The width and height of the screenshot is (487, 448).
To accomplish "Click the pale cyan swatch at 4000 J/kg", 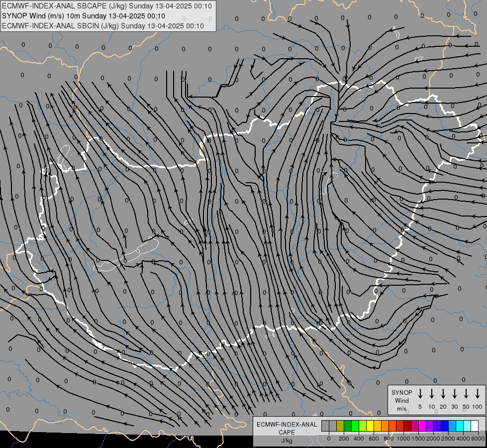I will pos(468,426).
